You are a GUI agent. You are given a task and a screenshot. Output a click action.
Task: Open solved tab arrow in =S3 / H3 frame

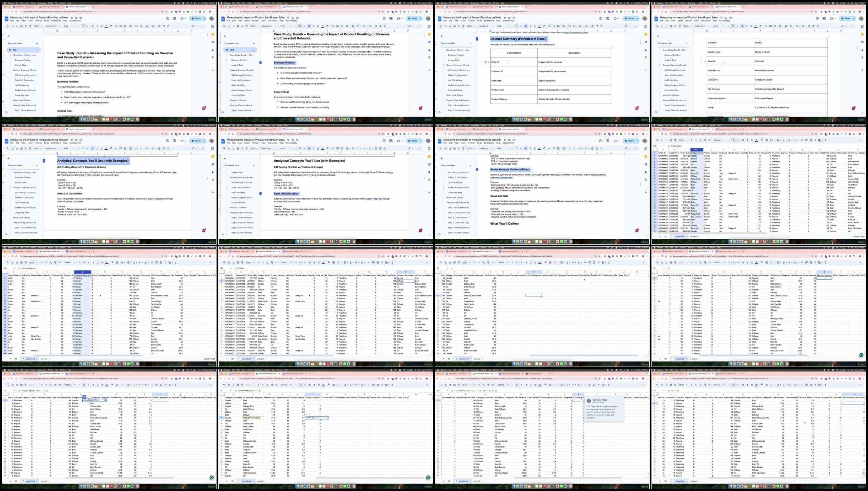[699, 481]
